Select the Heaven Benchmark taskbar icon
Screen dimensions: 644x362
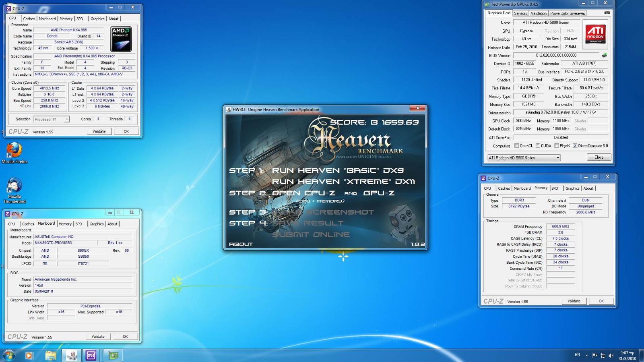[72, 355]
